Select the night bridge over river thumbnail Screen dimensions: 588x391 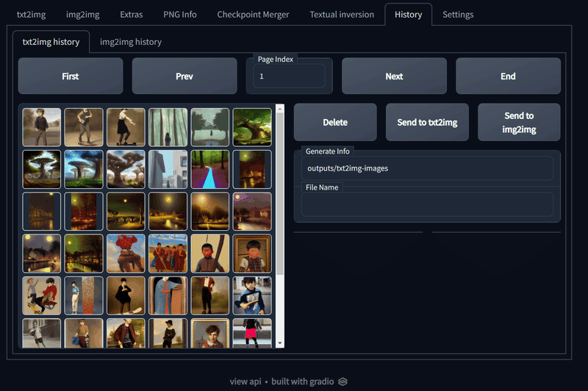pyautogui.click(x=126, y=212)
